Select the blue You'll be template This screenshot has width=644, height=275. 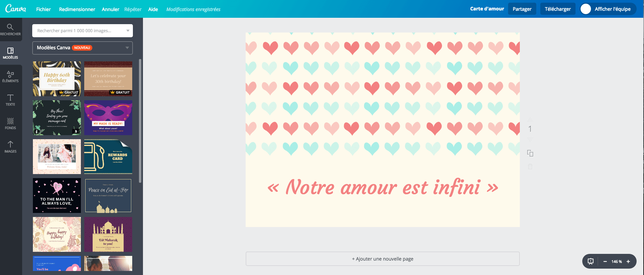57,264
